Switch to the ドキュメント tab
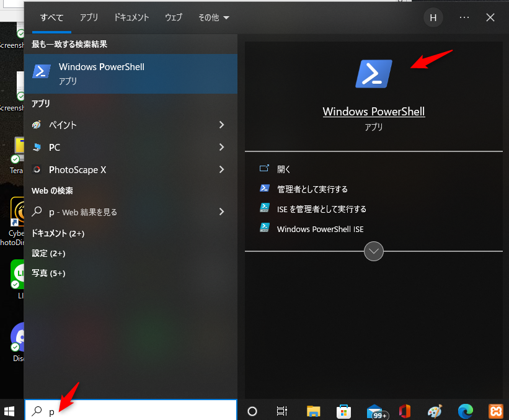 pos(131,17)
